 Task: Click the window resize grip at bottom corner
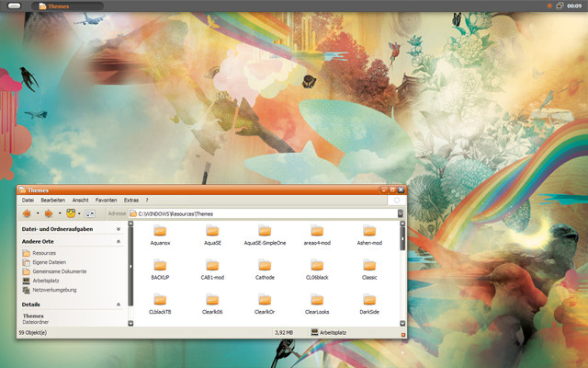pos(403,334)
